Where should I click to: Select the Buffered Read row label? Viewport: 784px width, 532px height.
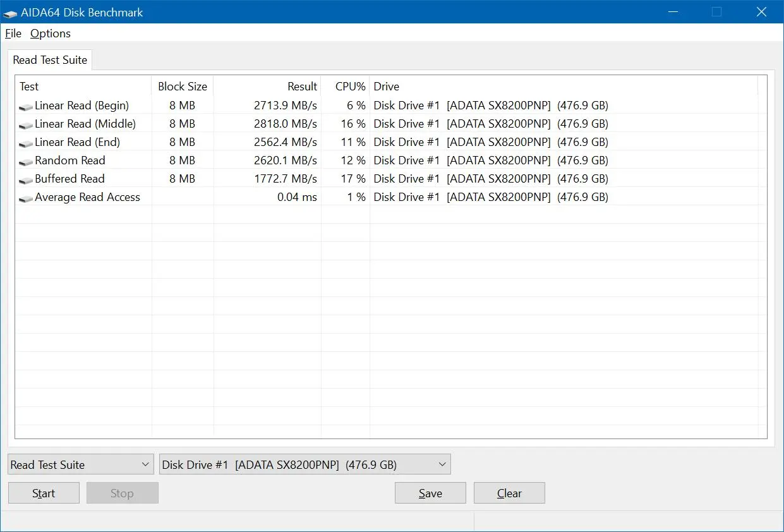tap(70, 179)
